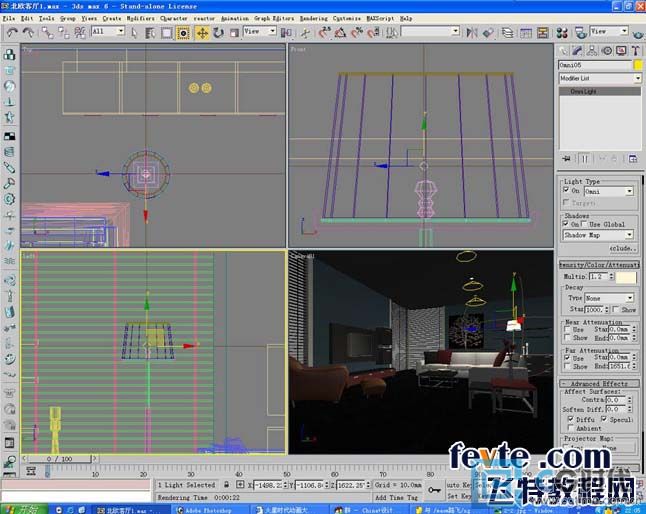The height and width of the screenshot is (514, 646).
Task: Open the Shadow Map type dropdown
Action: pyautogui.click(x=598, y=235)
